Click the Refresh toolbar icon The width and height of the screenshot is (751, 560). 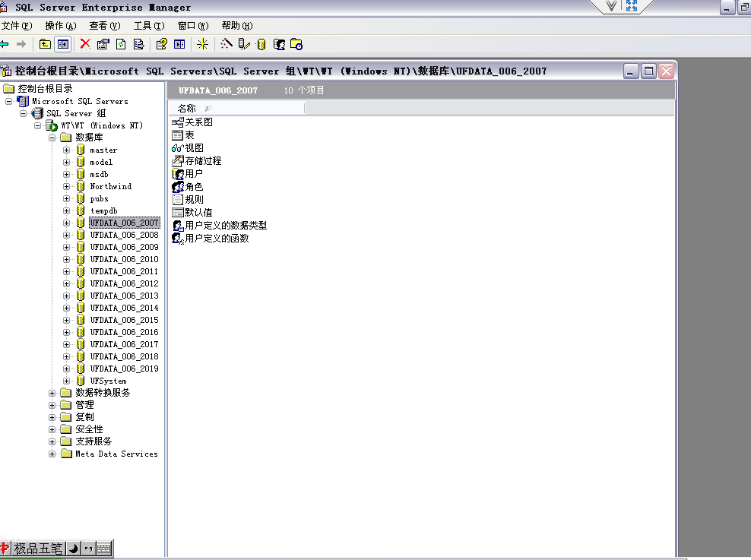[121, 45]
